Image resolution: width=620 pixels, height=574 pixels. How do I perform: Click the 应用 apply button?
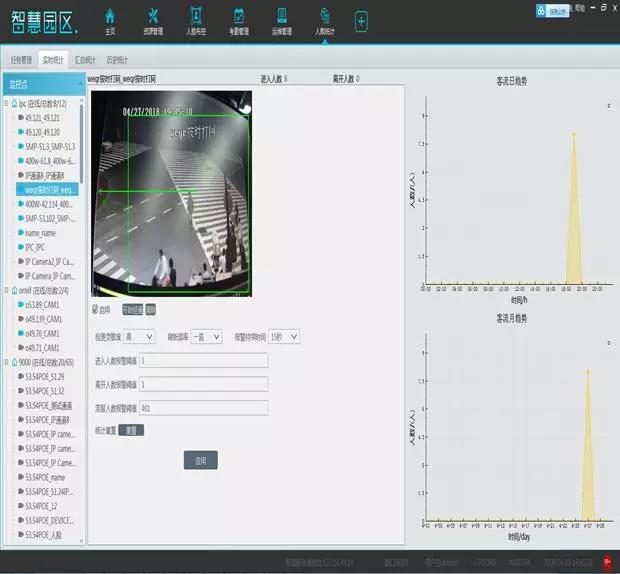click(201, 461)
